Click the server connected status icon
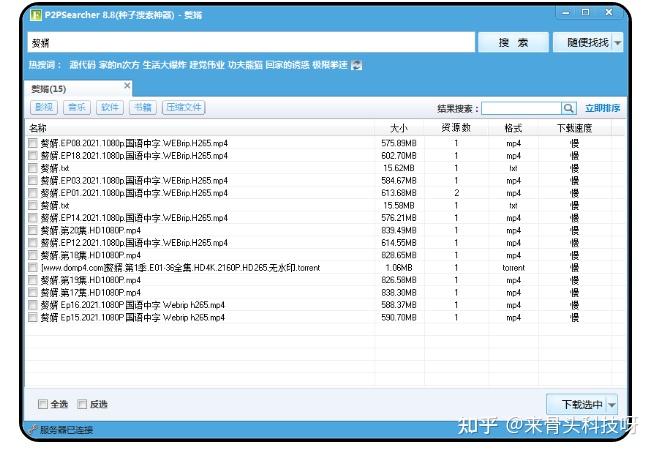655x454 pixels. (x=33, y=429)
